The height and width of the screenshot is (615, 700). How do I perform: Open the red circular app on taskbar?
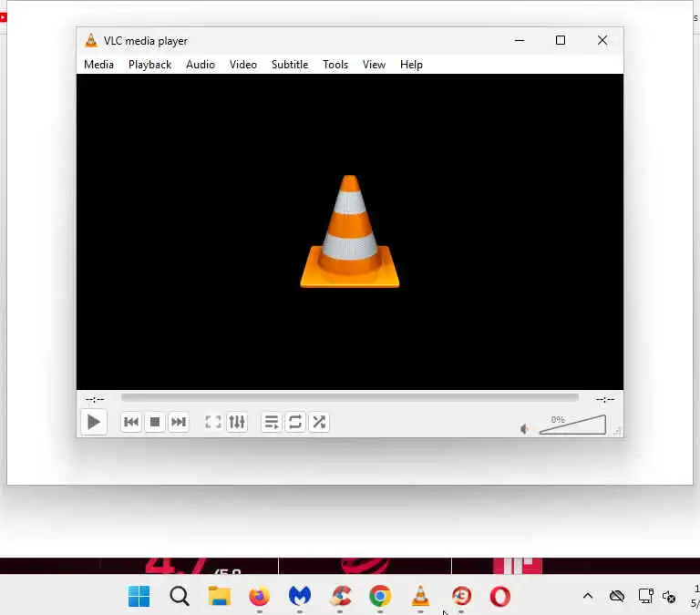(461, 596)
